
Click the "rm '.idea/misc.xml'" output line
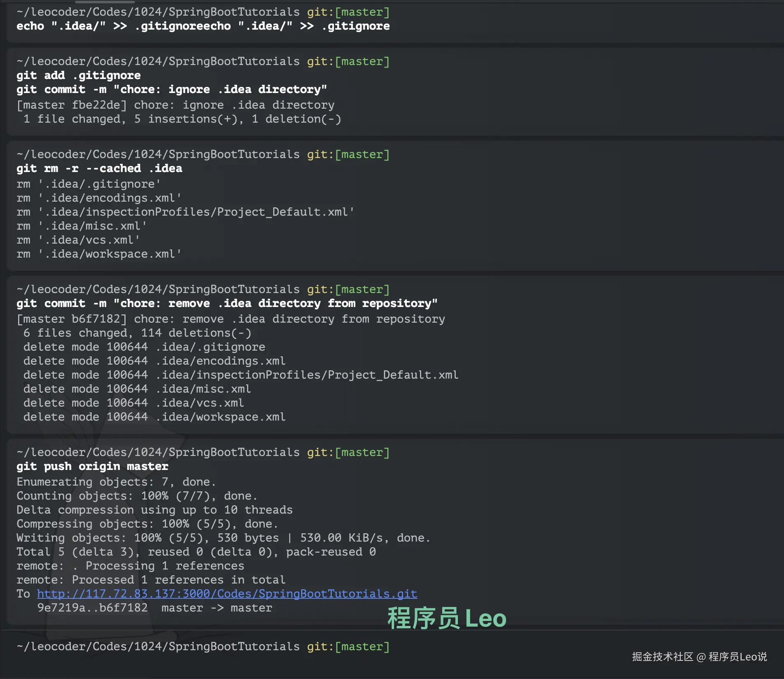(82, 226)
